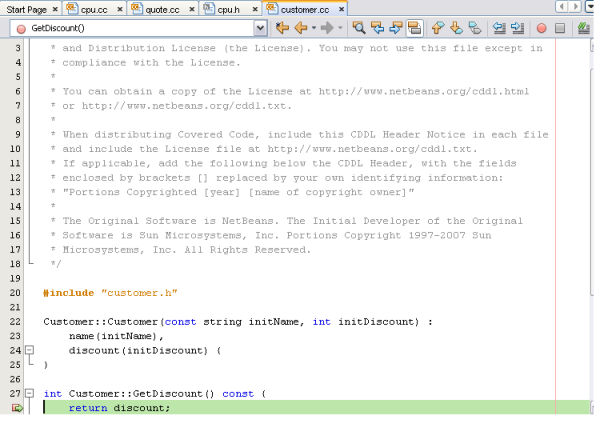Screen dimensions: 600x424
Task: Switch to the cpu.cc tab
Action: click(x=94, y=10)
